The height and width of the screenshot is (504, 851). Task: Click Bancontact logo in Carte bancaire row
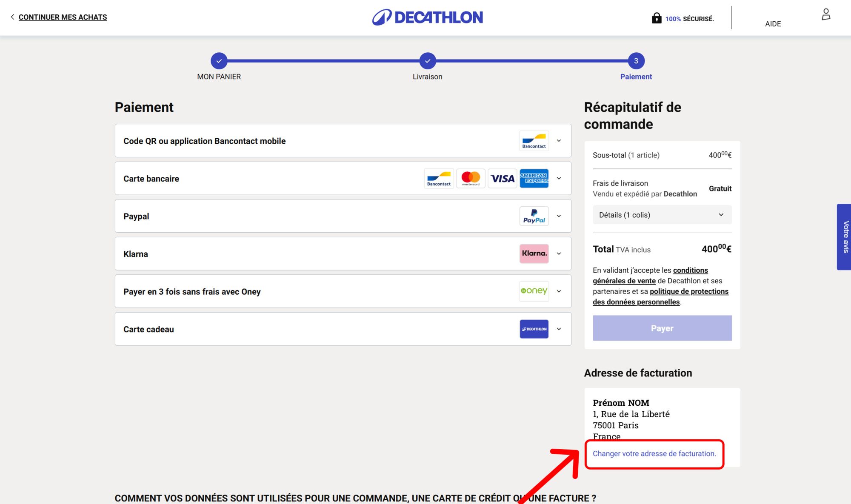pos(439,179)
